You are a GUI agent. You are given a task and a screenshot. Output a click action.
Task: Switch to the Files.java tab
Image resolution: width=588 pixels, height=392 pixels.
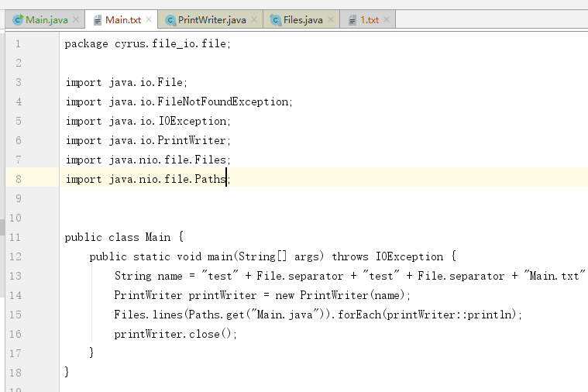[x=302, y=20]
